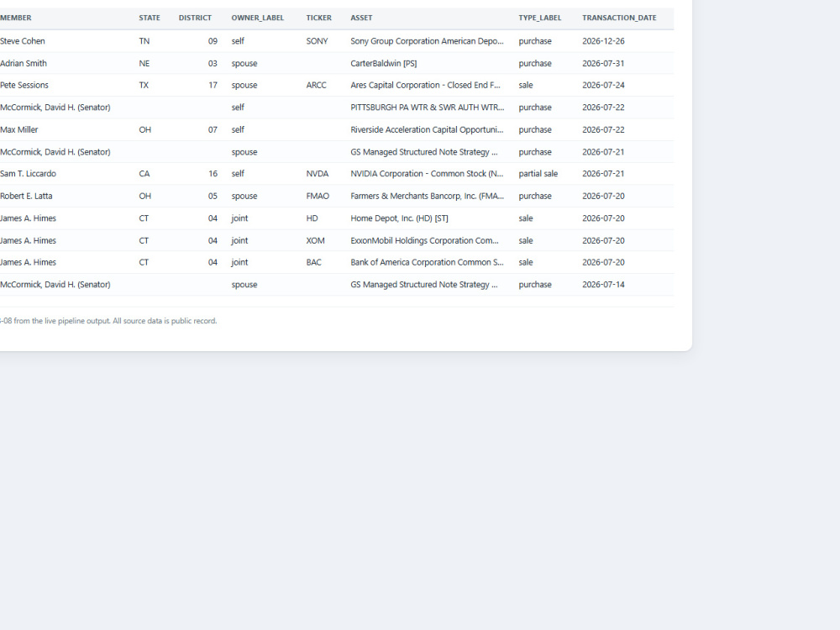Screen dimensions: 840x630
Task: Click the TX state cell
Action: click(x=144, y=85)
